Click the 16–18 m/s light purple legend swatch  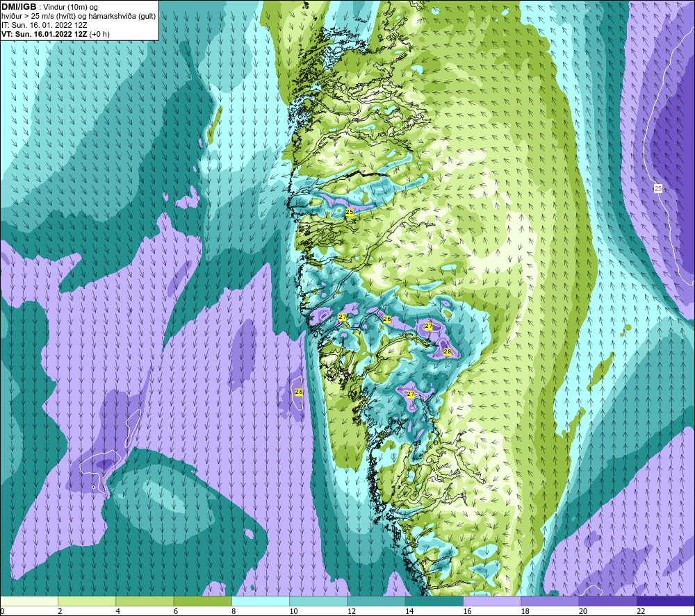(492, 601)
